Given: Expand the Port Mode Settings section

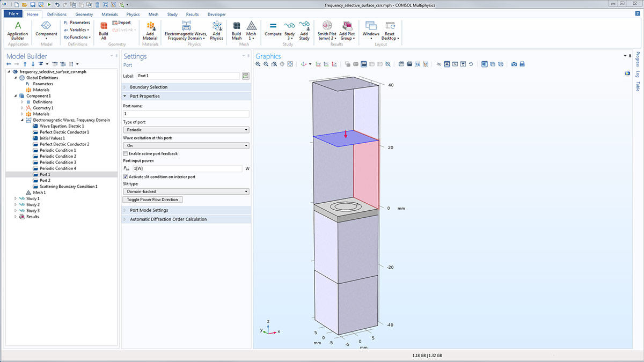Looking at the screenshot, I should pos(149,210).
